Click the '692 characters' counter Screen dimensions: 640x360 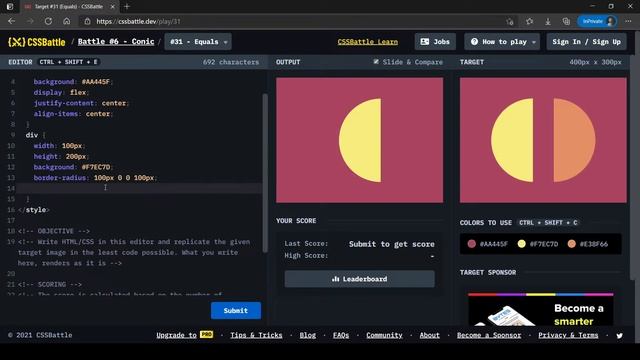tap(231, 62)
